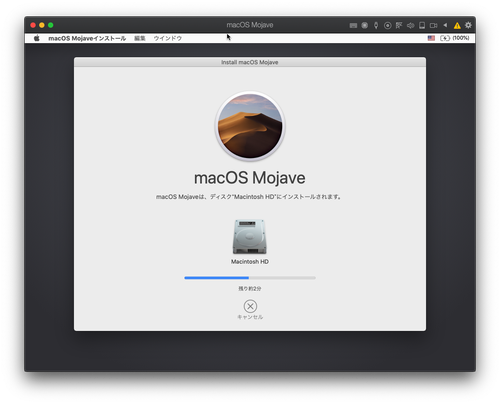Viewport: 500px width, 404px height.
Task: Click the camera icon in the title bar
Action: pos(433,25)
